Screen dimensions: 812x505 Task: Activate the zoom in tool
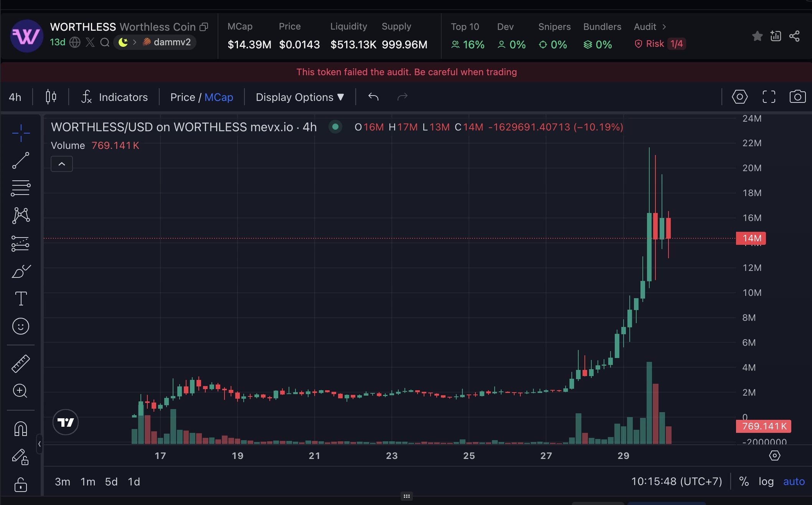tap(21, 391)
